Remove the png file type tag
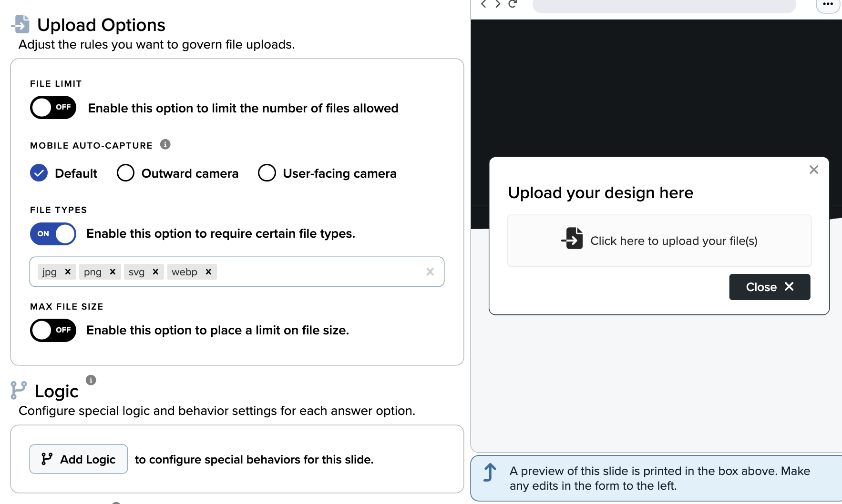Image resolution: width=842 pixels, height=504 pixels. point(113,272)
